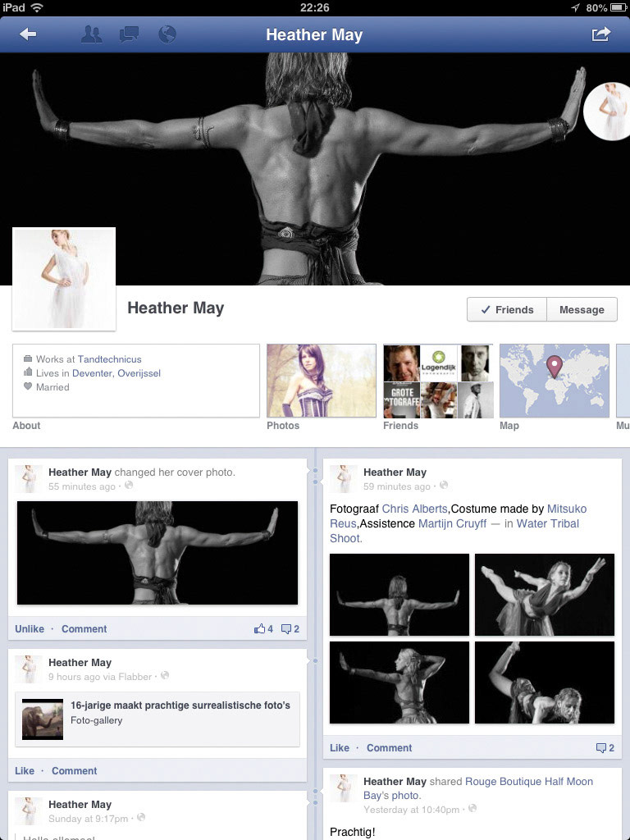This screenshot has height=840, width=630.
Task: Tap the 22:26 clock in status bar
Action: point(315,7)
